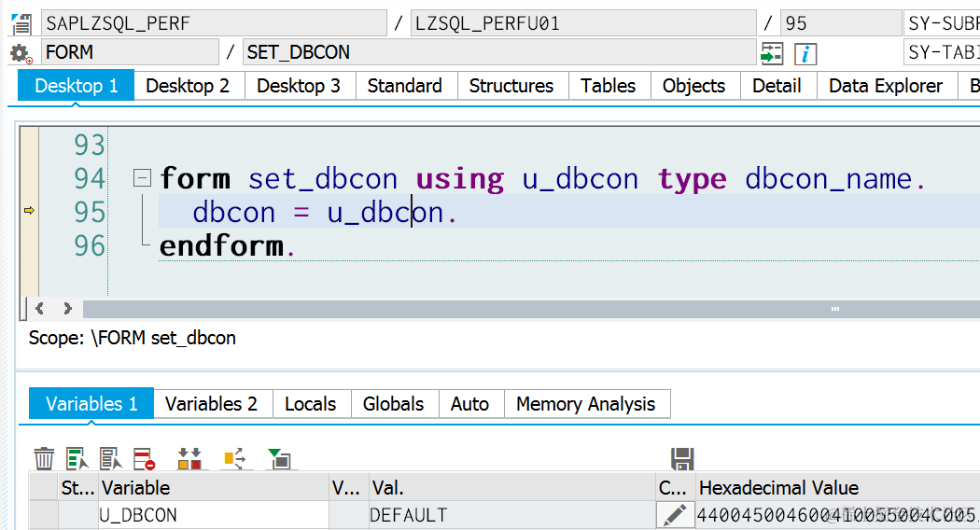Click the green-arrow navigate-to-source icon
The image size is (980, 530).
pos(772,54)
